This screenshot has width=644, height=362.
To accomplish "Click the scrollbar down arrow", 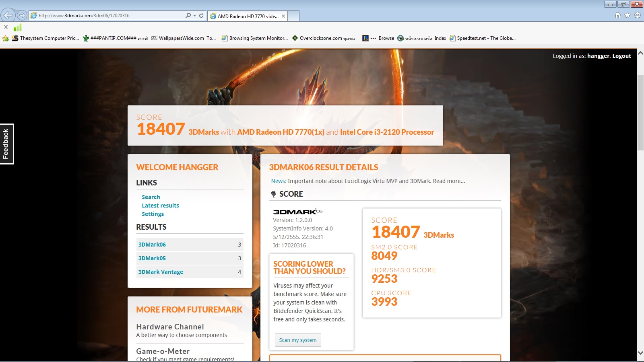I will click(x=640, y=353).
